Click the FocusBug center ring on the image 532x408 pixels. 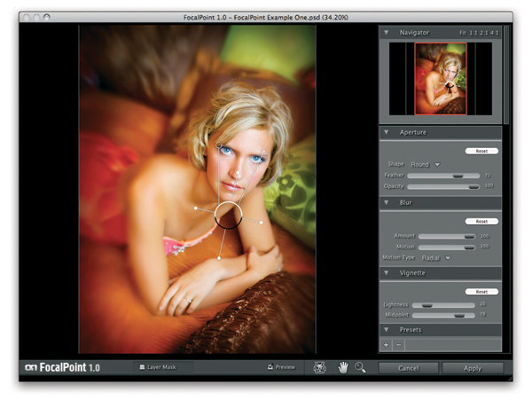coord(228,215)
